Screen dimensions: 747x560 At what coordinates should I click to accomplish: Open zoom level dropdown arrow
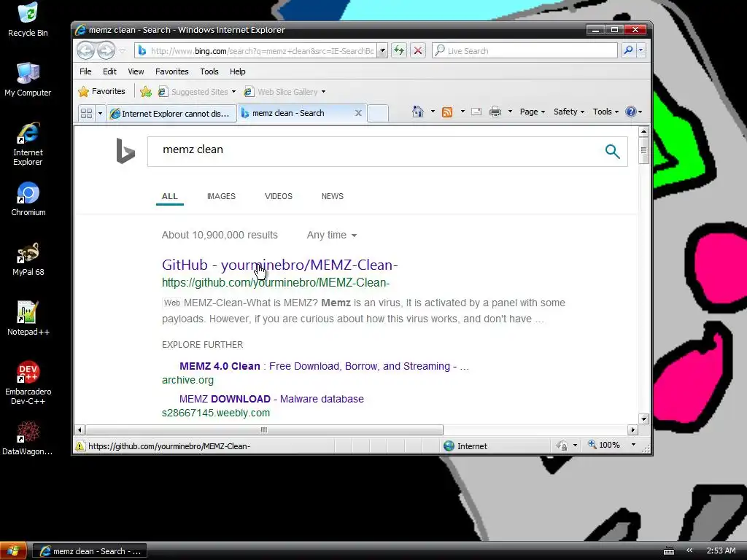[x=633, y=445]
